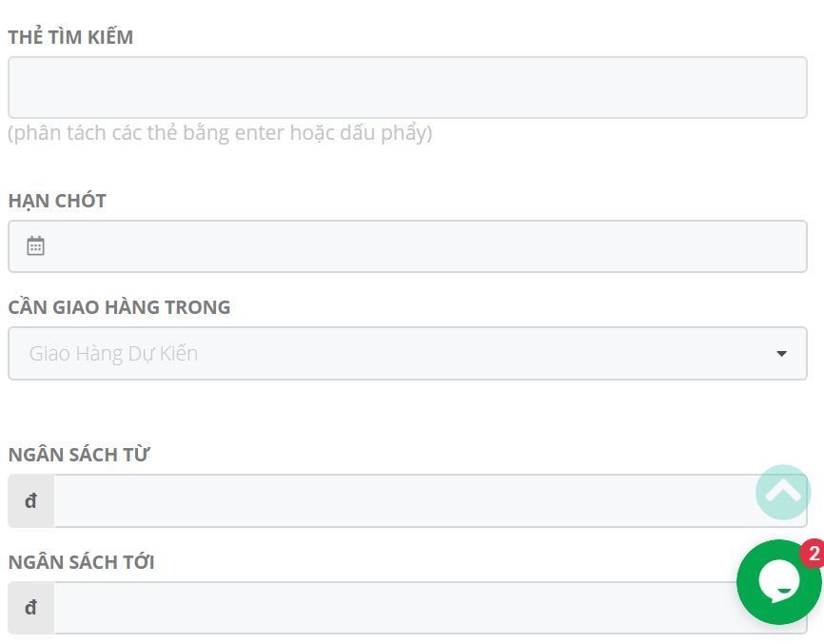The image size is (824, 644).
Task: Click the white smiling speech bubble icon
Action: (x=779, y=581)
